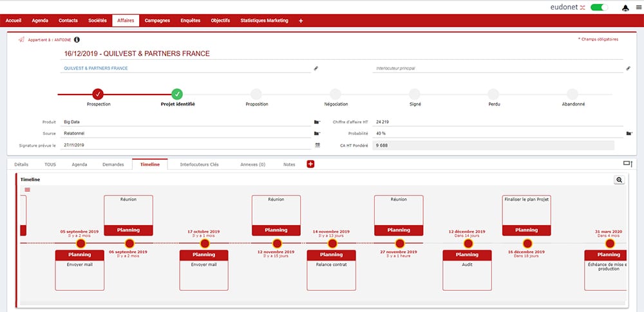Screen dimensions: 644x312
Task: Click the 05 septembre 2019 timeline marker
Action: pyautogui.click(x=80, y=244)
